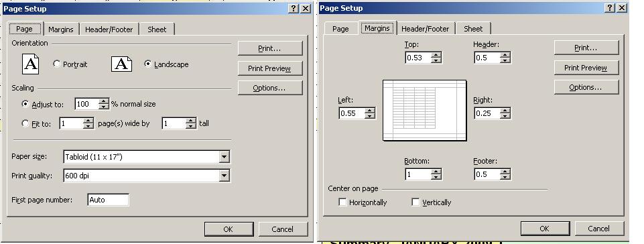The height and width of the screenshot is (244, 644).
Task: Select the Landscape orientation radio button
Action: pyautogui.click(x=148, y=64)
